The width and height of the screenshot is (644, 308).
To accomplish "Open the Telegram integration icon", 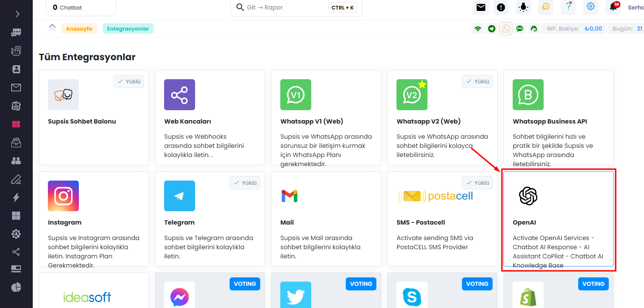I will [x=180, y=196].
